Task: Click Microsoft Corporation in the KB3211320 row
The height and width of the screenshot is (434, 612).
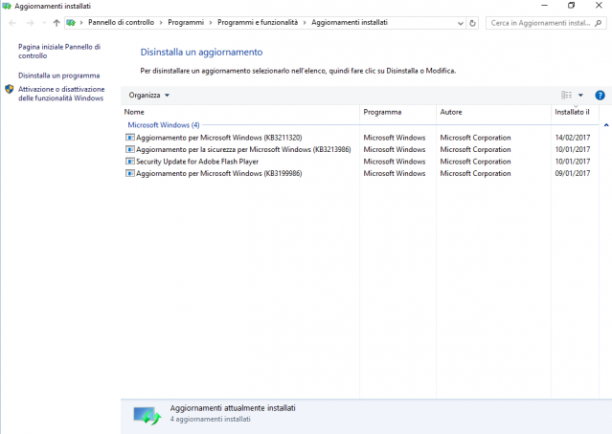Action: tap(475, 137)
